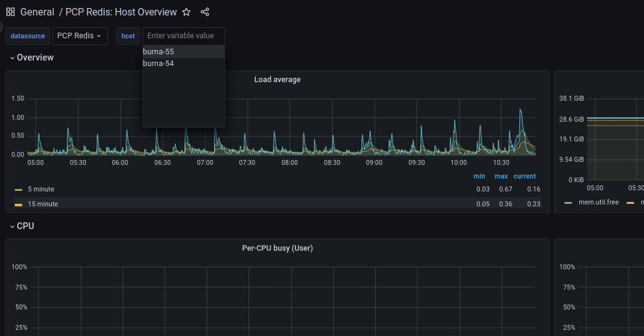Click the host variable value input
This screenshot has height=336, width=644.
click(x=183, y=36)
